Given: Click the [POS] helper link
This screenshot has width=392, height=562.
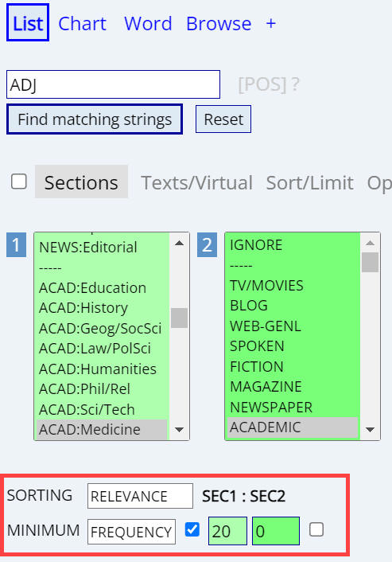Looking at the screenshot, I should (x=262, y=85).
